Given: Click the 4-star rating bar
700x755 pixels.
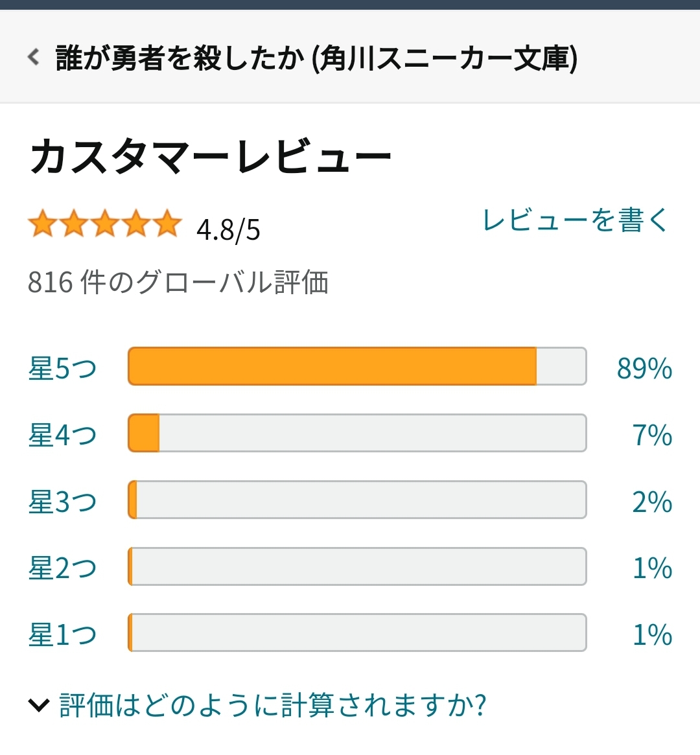Looking at the screenshot, I should click(357, 433).
